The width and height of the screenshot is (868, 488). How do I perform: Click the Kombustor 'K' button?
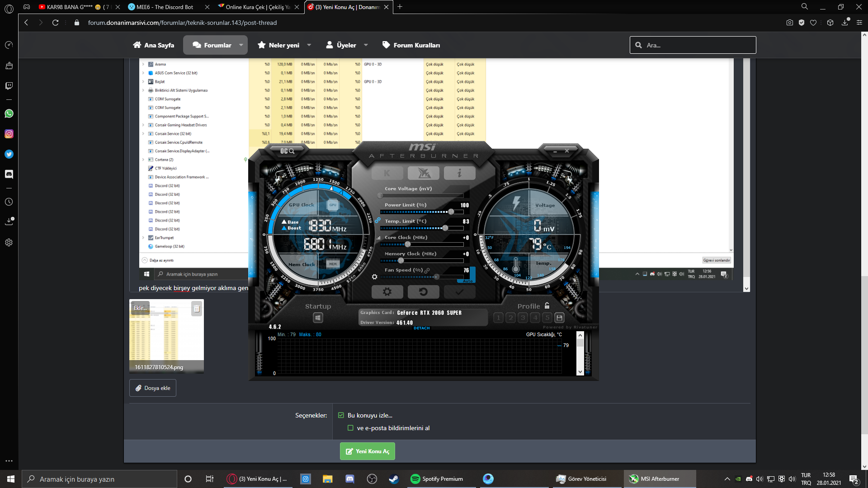(x=387, y=173)
